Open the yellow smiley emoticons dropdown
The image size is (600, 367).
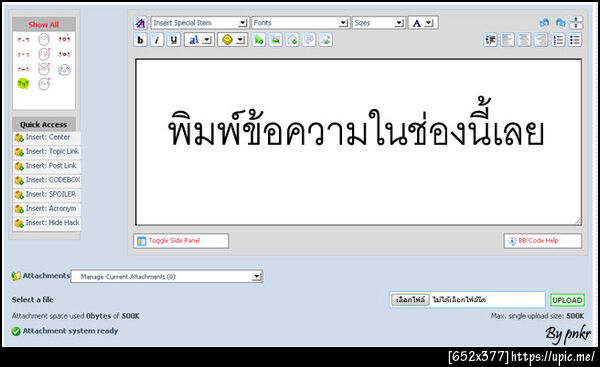(232, 40)
